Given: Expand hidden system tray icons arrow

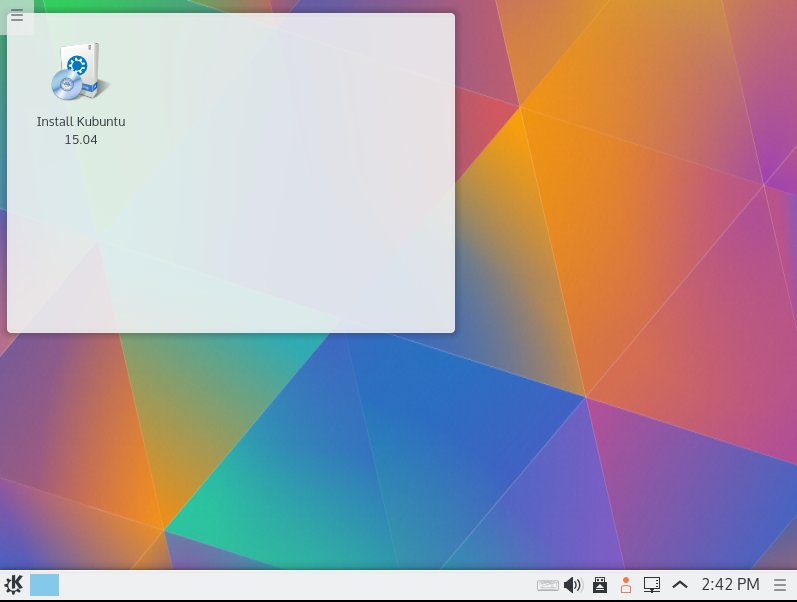Looking at the screenshot, I should (680, 585).
